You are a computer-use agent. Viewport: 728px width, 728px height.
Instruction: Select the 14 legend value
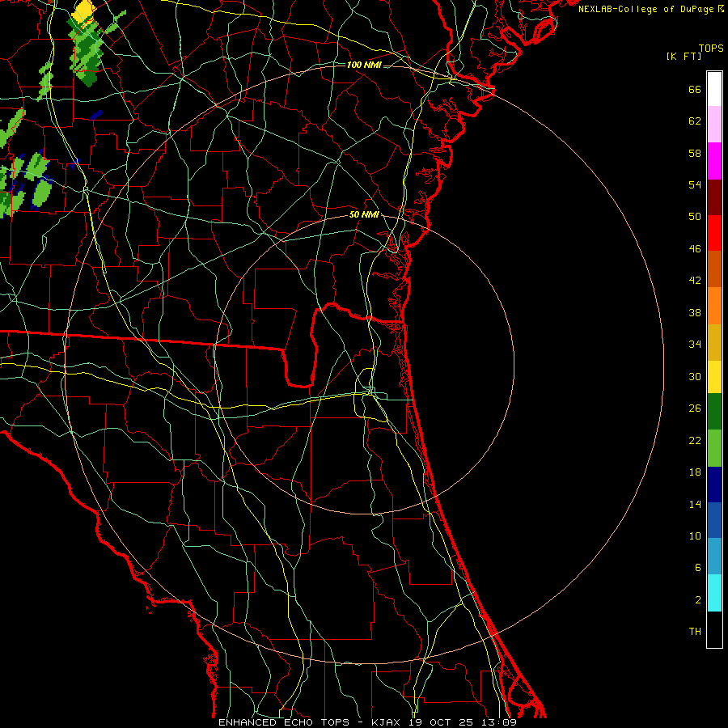pos(695,504)
